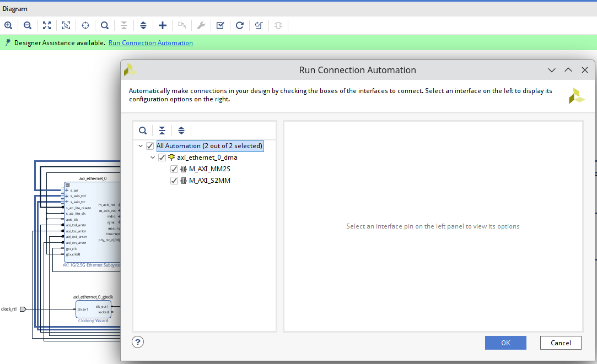This screenshot has height=364, width=597.
Task: Click the Run Connection Automation link
Action: point(151,42)
